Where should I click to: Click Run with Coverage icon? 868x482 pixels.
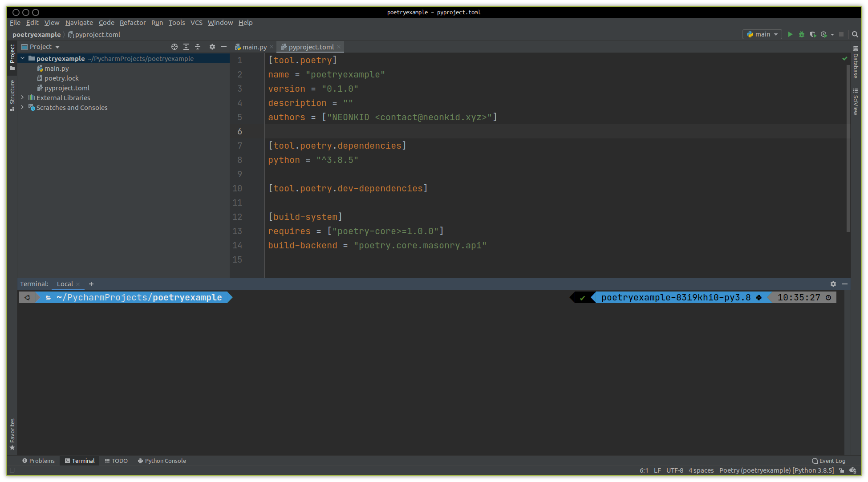click(x=813, y=34)
